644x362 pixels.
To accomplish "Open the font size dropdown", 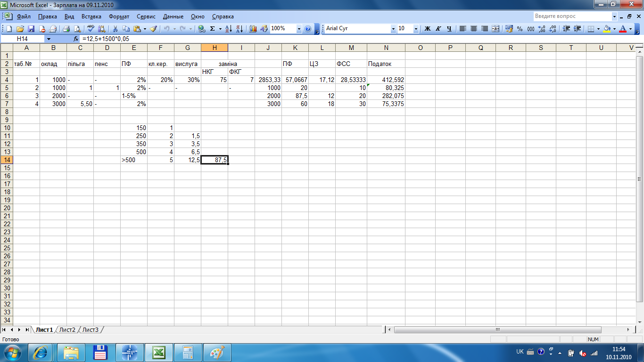I will [416, 29].
